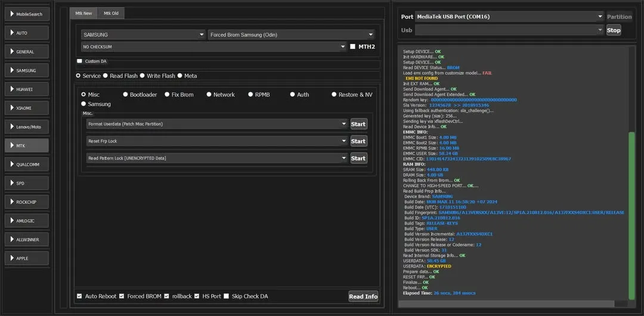The height and width of the screenshot is (316, 644).
Task: Click the log horizontal scrollbar
Action: coord(506,303)
